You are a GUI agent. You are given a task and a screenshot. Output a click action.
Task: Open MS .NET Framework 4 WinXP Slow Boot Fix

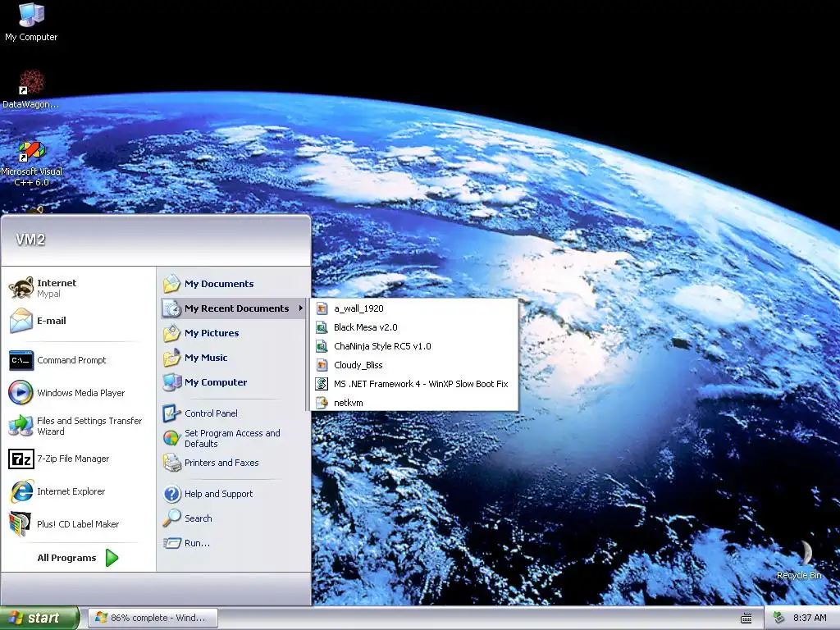tap(414, 384)
